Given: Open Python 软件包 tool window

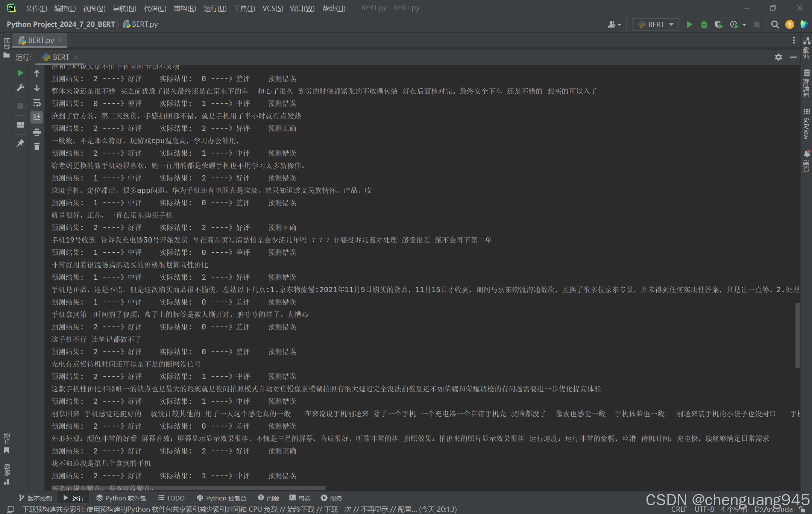Looking at the screenshot, I should (x=121, y=498).
